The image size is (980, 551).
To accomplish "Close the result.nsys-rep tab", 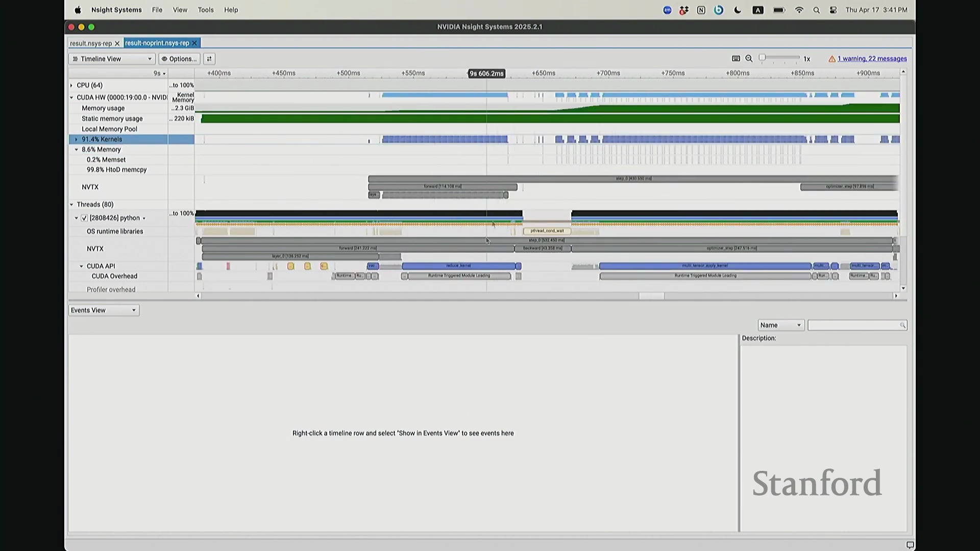I will coord(117,43).
